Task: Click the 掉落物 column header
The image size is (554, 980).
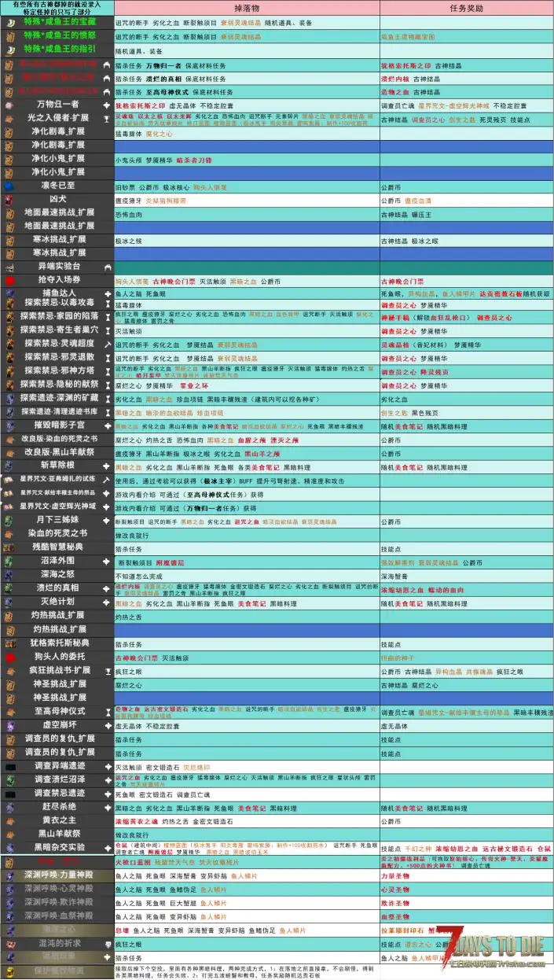Action: [x=247, y=8]
